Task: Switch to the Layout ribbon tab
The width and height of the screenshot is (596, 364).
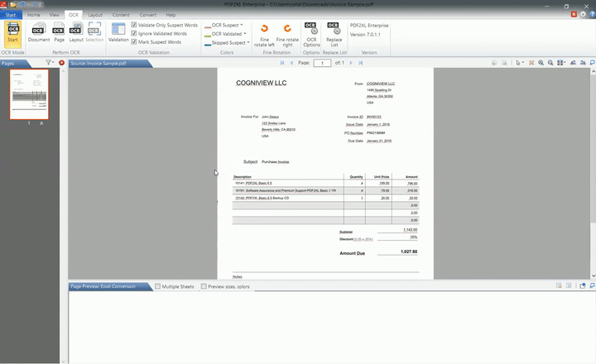Action: 96,15
